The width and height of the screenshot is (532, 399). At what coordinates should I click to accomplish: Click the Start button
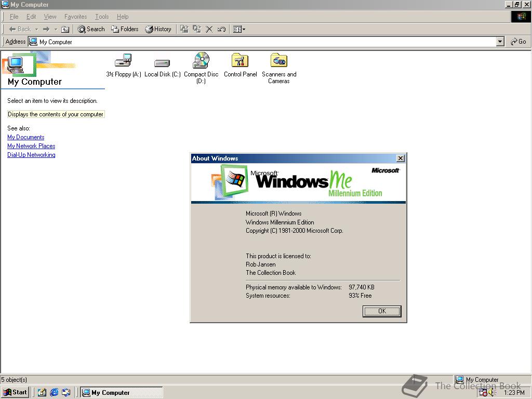(x=15, y=392)
